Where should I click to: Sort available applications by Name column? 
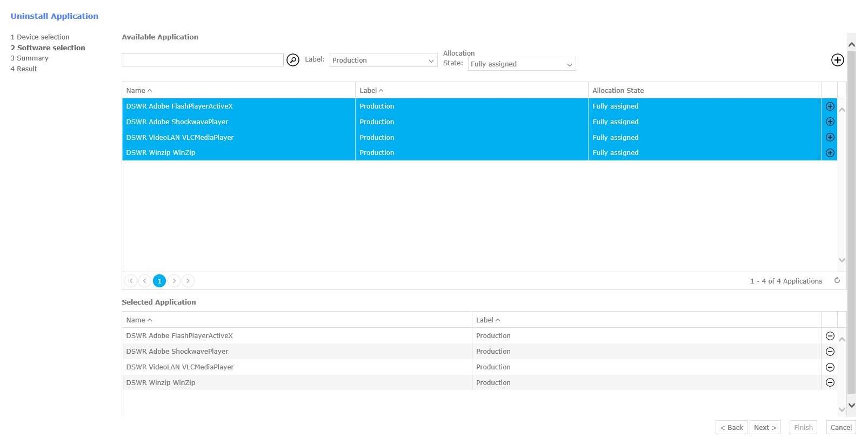click(139, 91)
